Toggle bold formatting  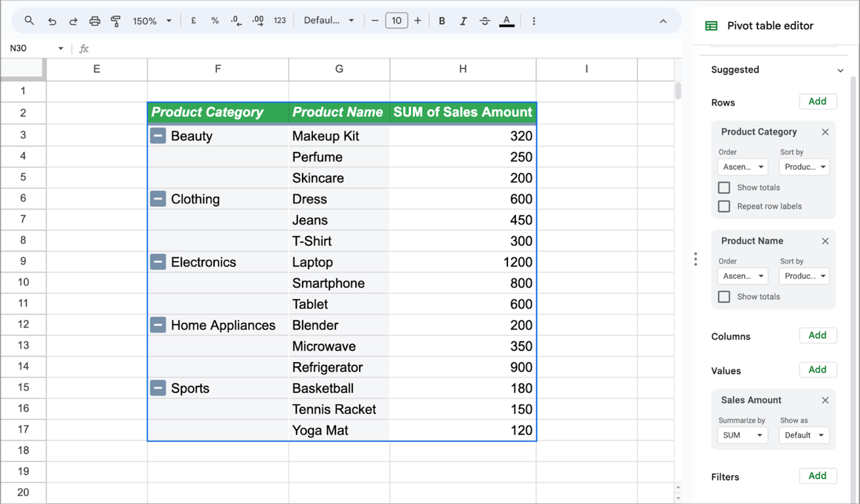point(442,21)
